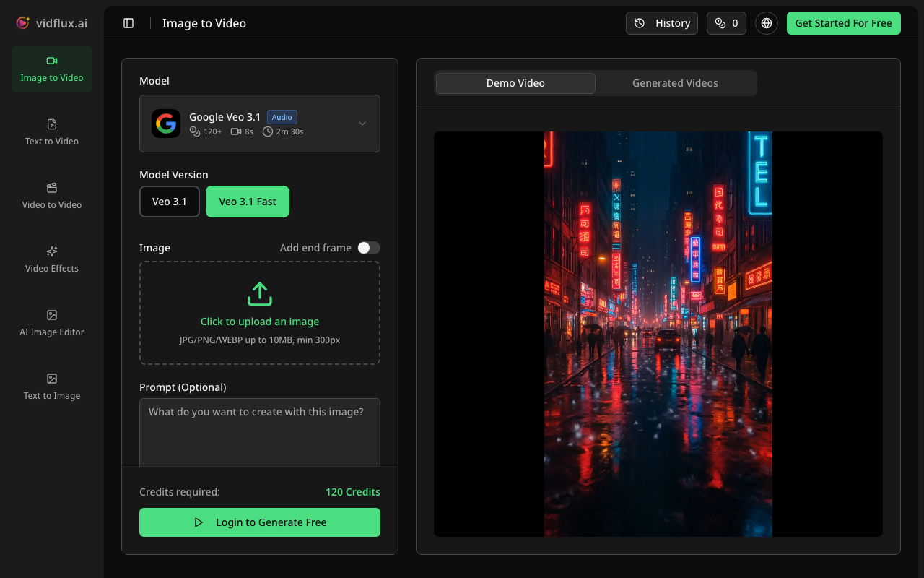Collapse the sidebar panel icon
Viewport: 924px width, 578px height.
tap(128, 23)
